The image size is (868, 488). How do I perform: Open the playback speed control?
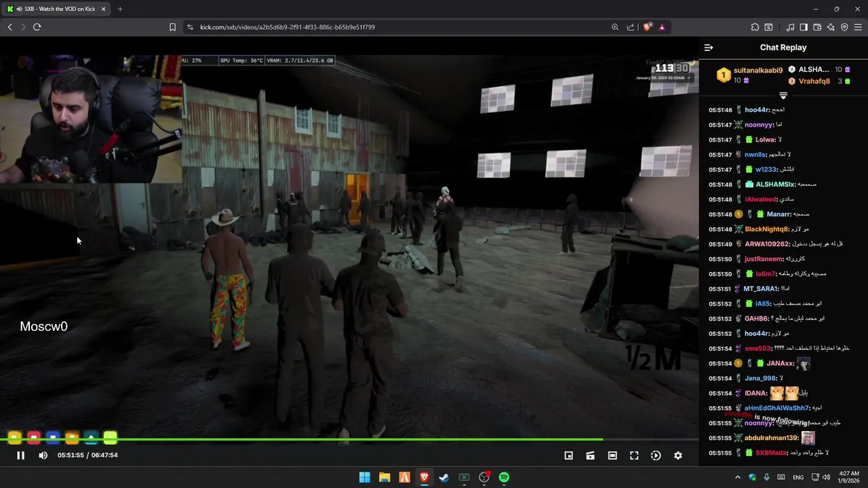[656, 455]
